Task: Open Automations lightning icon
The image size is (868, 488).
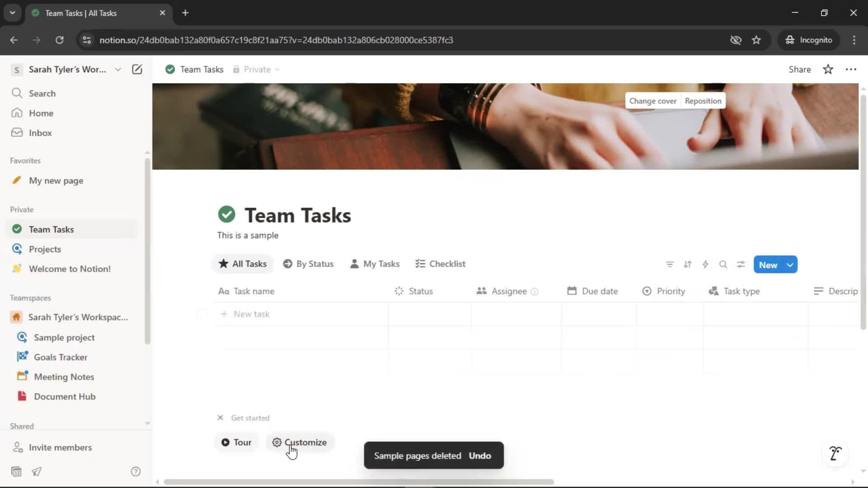Action: [705, 264]
